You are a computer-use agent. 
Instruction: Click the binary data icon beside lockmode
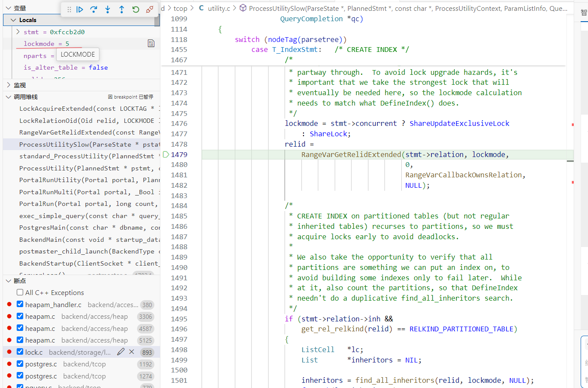(x=151, y=43)
